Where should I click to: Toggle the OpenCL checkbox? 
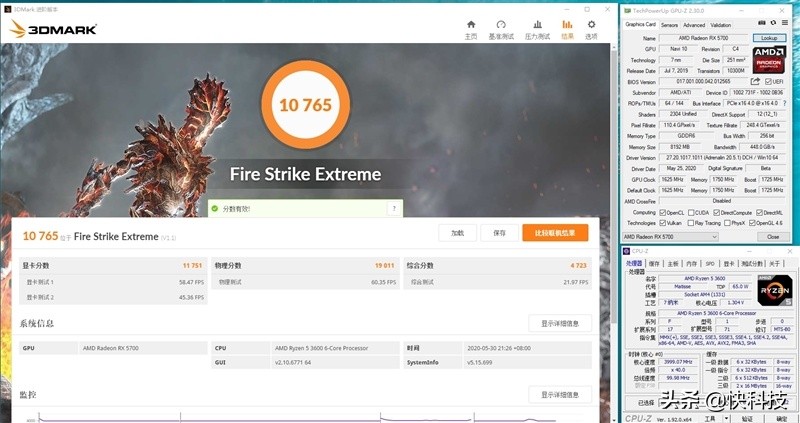[x=662, y=212]
